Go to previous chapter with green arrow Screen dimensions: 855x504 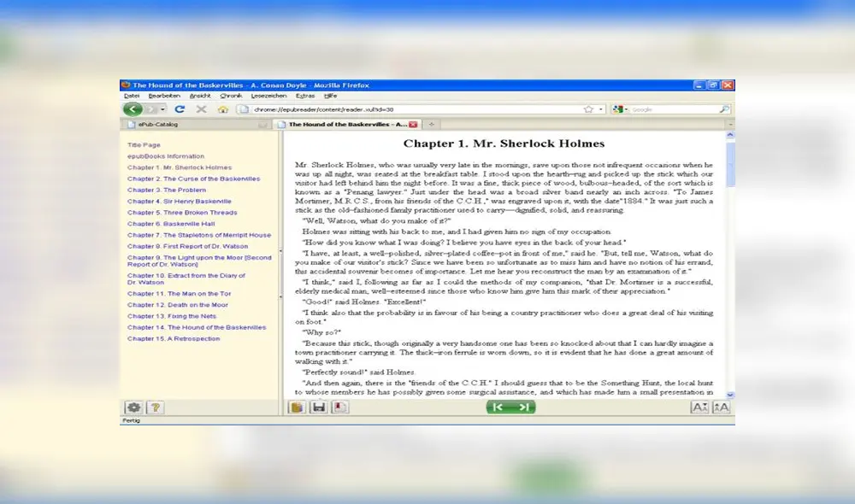pyautogui.click(x=498, y=407)
